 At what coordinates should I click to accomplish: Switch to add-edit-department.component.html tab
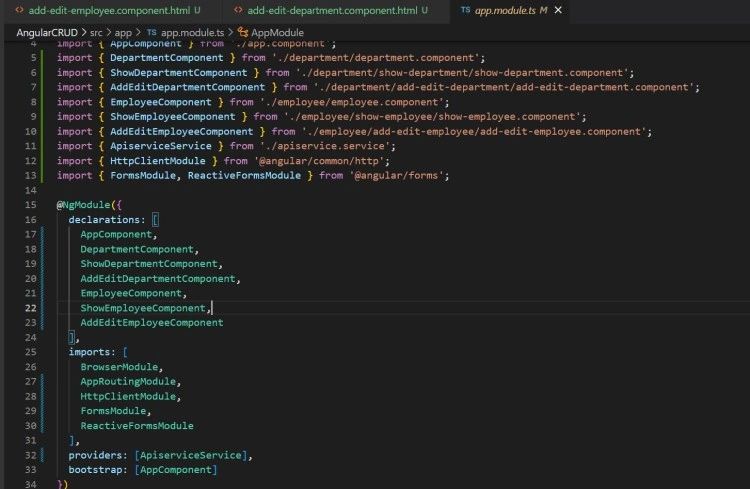tap(332, 10)
